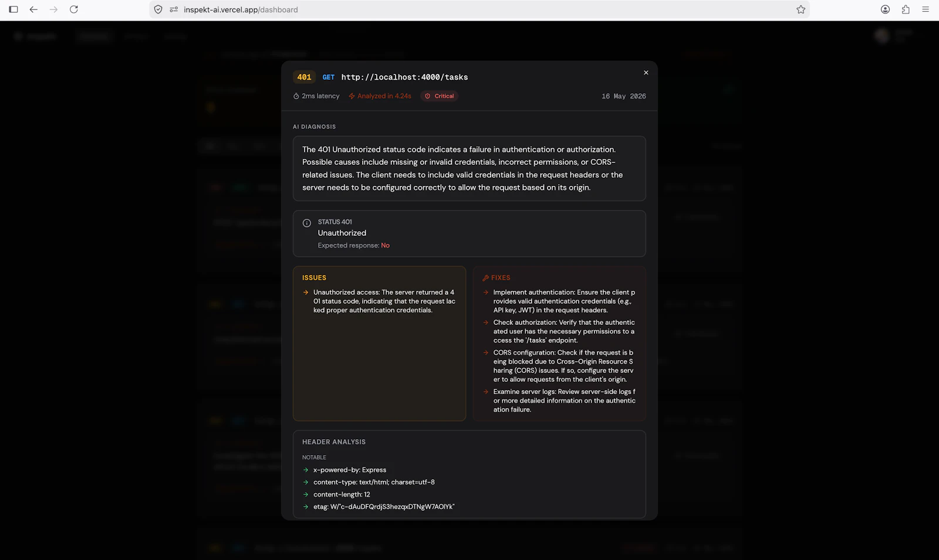939x560 pixels.
Task: Reload the page with refresh icon
Action: coord(74,9)
